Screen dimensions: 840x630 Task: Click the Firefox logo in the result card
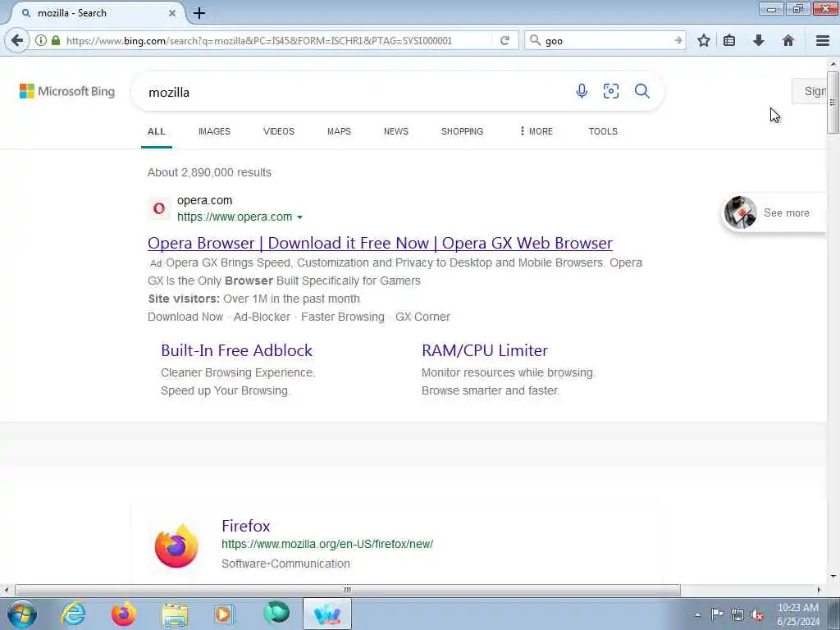[x=176, y=546]
